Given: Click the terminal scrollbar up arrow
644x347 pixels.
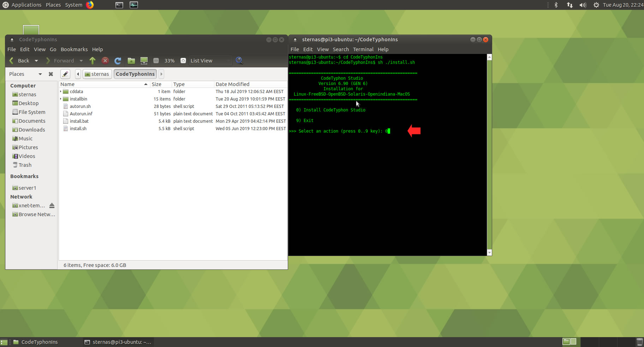Looking at the screenshot, I should [489, 57].
